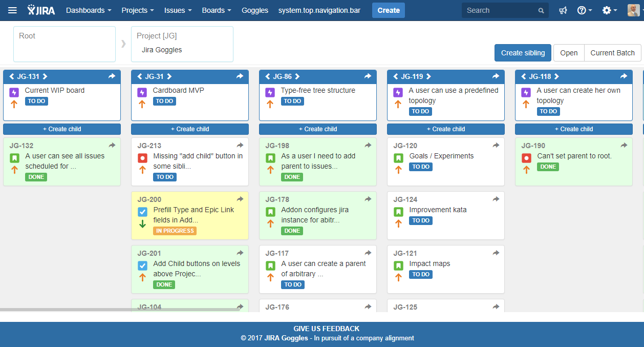The width and height of the screenshot is (644, 347).
Task: Create child under JG-86
Action: tap(318, 129)
